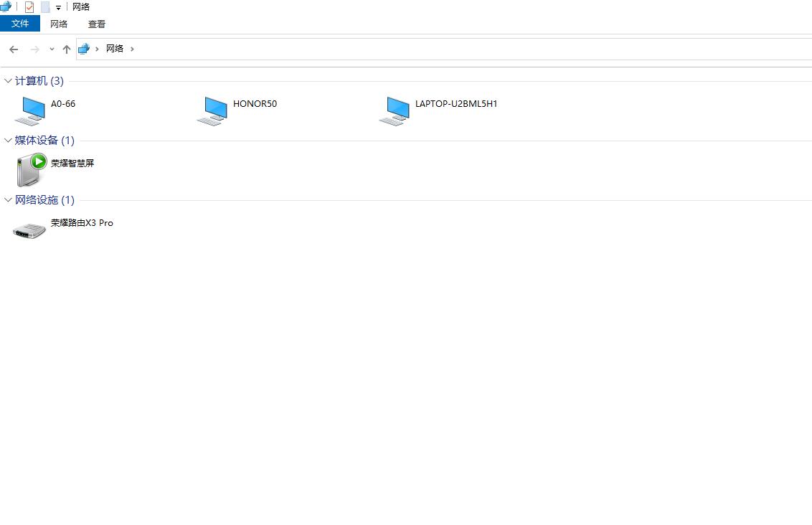
Task: Click the network icon in the address bar
Action: point(83,49)
